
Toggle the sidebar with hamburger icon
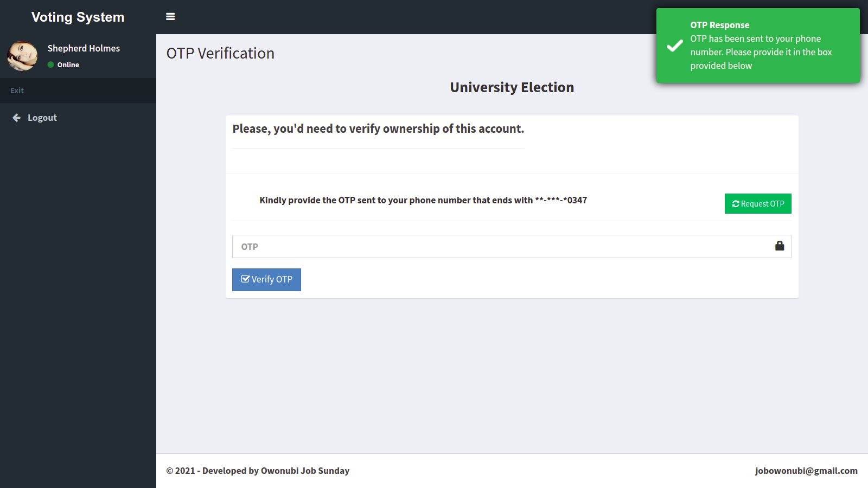[170, 17]
